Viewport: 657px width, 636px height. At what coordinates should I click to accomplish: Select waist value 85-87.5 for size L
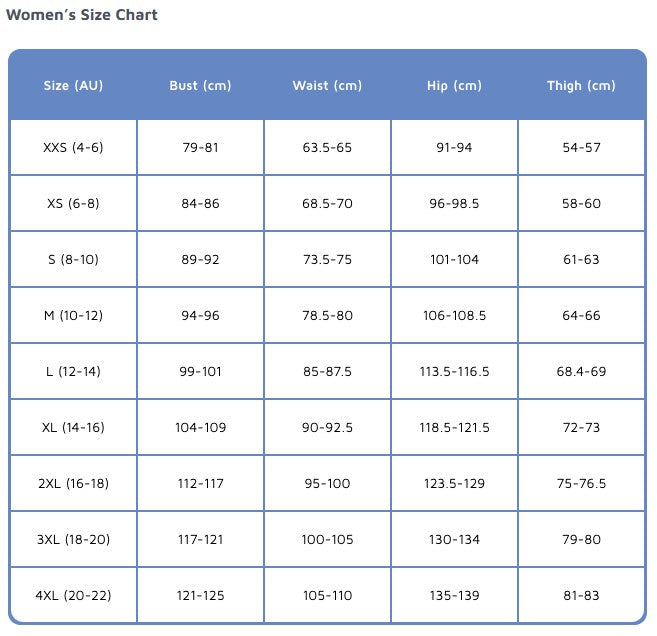327,372
